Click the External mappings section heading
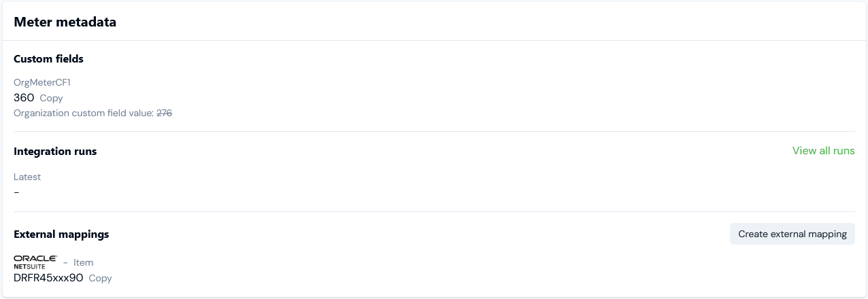Screen dimensions: 868x299 [61, 234]
